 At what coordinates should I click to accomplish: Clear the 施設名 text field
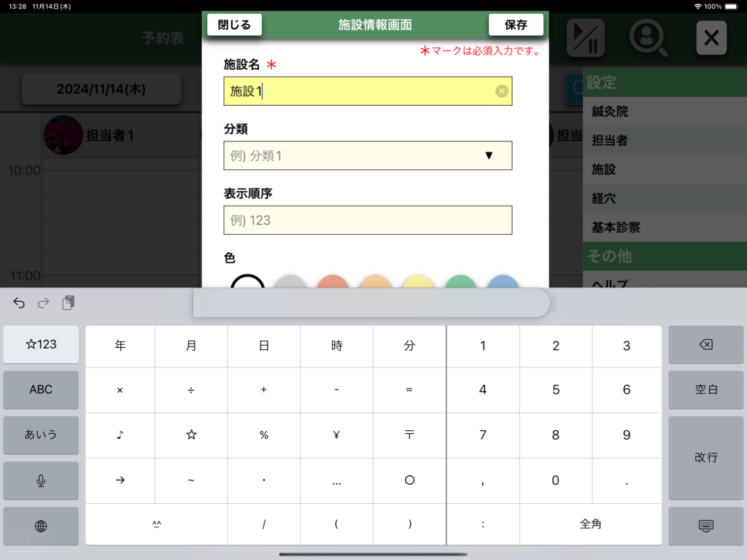(x=502, y=91)
